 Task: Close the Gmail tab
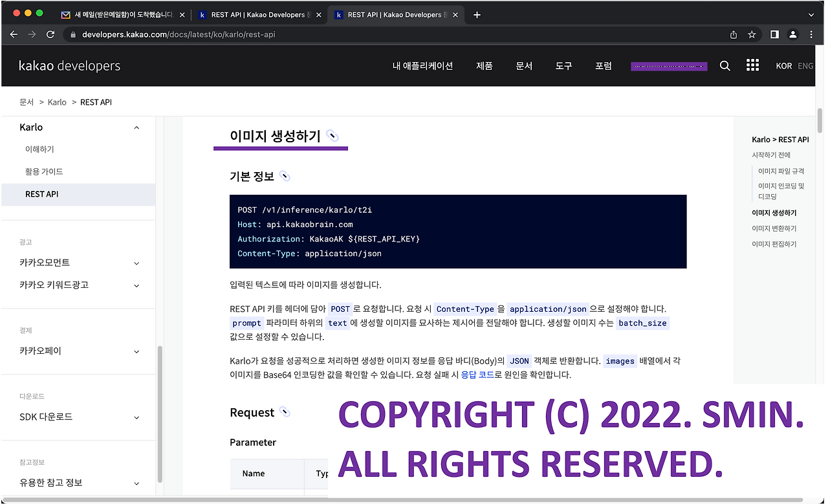(182, 14)
